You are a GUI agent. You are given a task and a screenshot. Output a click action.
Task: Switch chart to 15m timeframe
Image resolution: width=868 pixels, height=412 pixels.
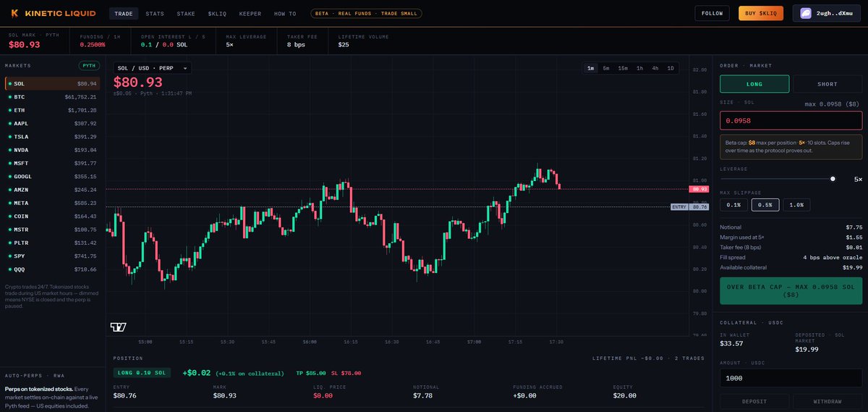[623, 68]
